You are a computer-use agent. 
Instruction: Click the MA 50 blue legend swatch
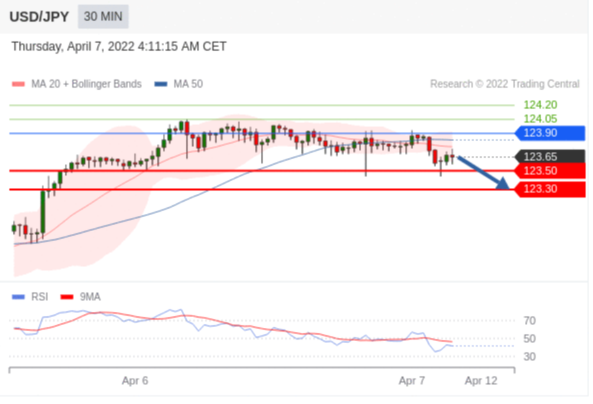[161, 84]
